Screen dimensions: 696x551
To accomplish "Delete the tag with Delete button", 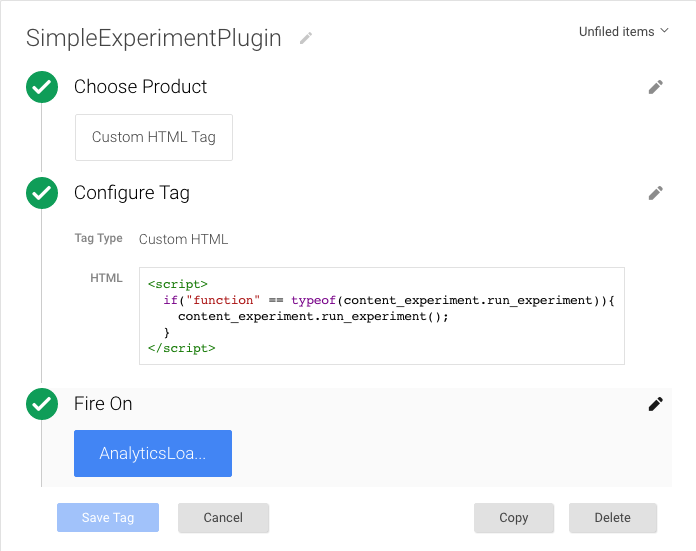I will click(613, 517).
